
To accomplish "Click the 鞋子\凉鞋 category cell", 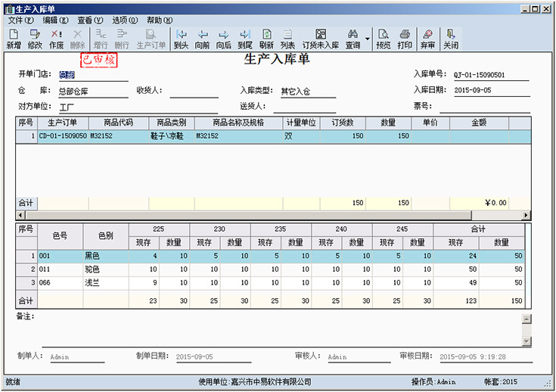I will point(172,136).
